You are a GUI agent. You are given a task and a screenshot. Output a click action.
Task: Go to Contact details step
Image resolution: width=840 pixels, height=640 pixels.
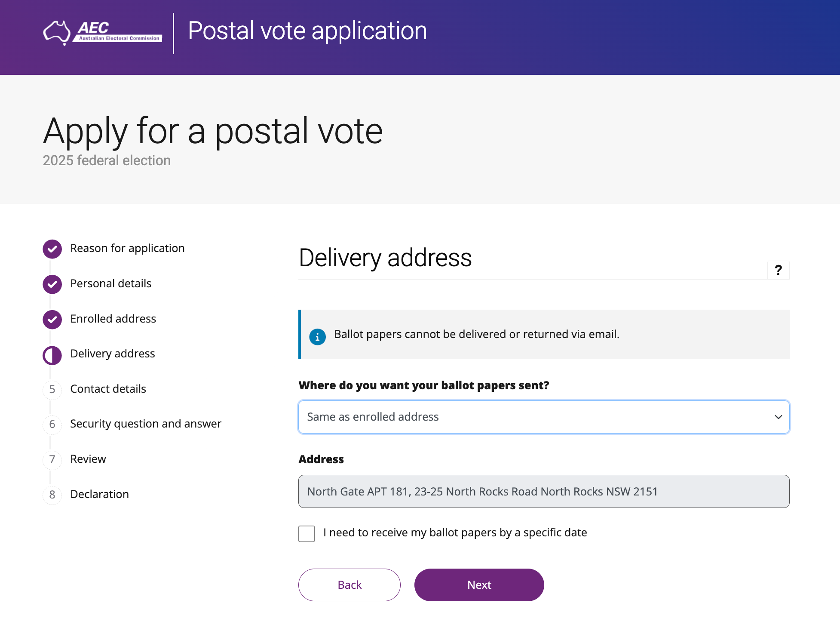coord(108,389)
